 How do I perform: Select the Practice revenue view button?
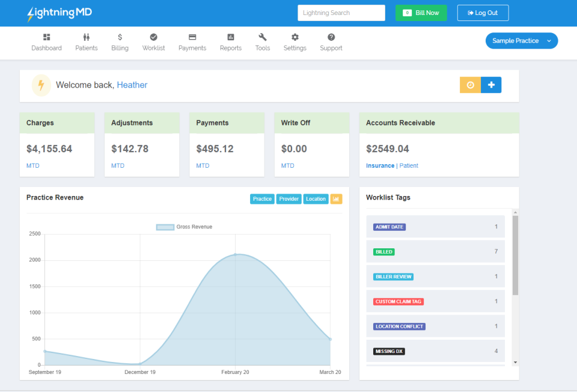pos(262,199)
